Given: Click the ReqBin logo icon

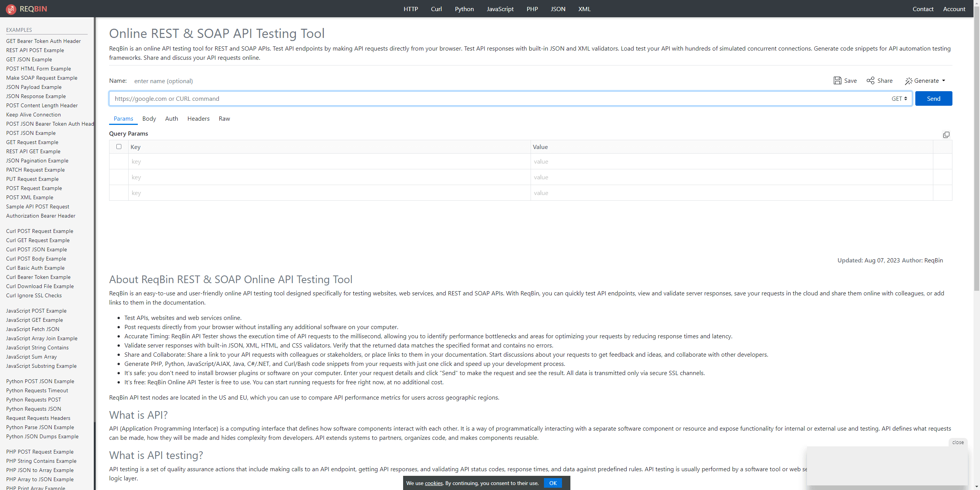Looking at the screenshot, I should pos(11,9).
